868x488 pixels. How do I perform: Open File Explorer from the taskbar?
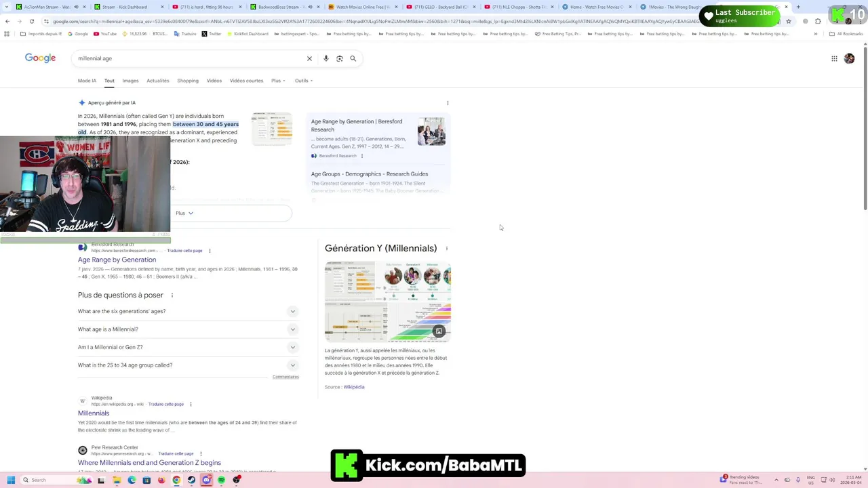(x=117, y=480)
